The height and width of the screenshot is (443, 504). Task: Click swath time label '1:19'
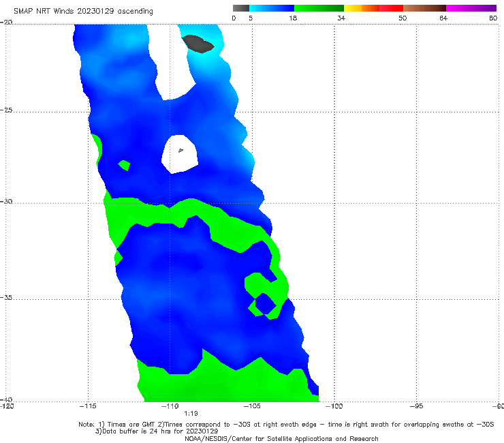191,414
